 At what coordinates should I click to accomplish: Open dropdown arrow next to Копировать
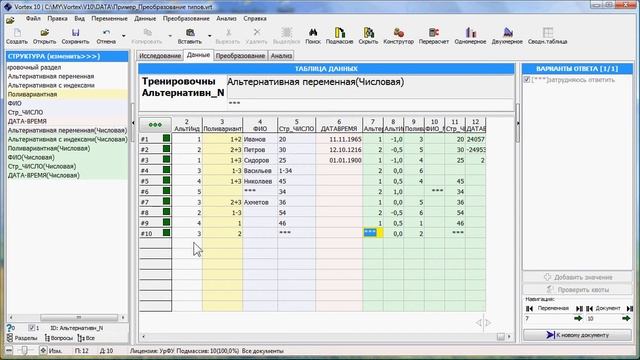coord(170,36)
